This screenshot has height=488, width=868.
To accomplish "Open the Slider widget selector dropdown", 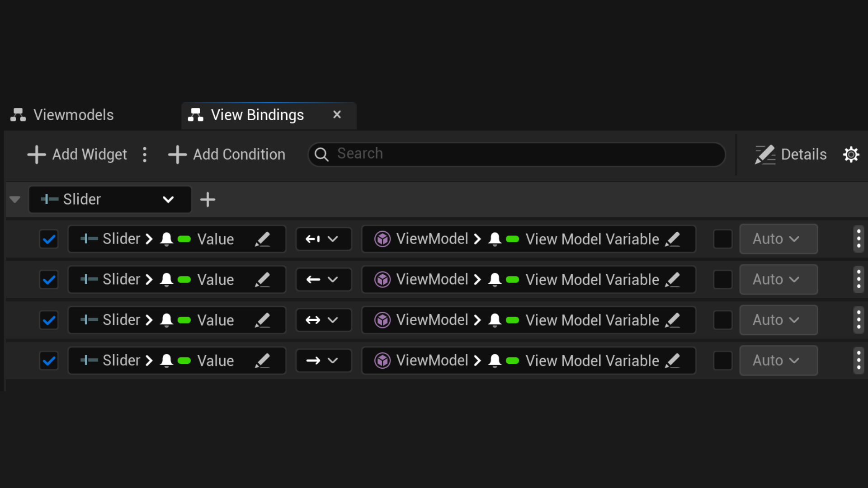I will point(110,199).
